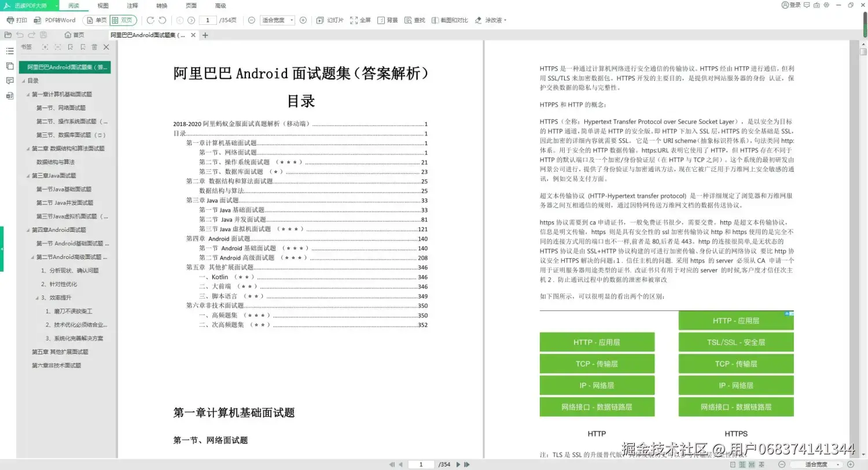Go to last page in status bar
Image resolution: width=868 pixels, height=470 pixels.
467,464
